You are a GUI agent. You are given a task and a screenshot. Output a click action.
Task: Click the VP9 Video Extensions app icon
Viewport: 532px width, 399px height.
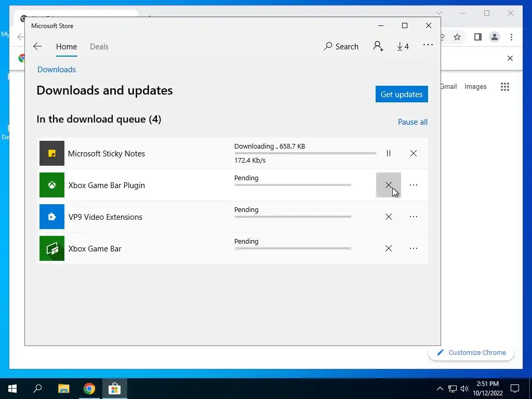click(x=52, y=217)
